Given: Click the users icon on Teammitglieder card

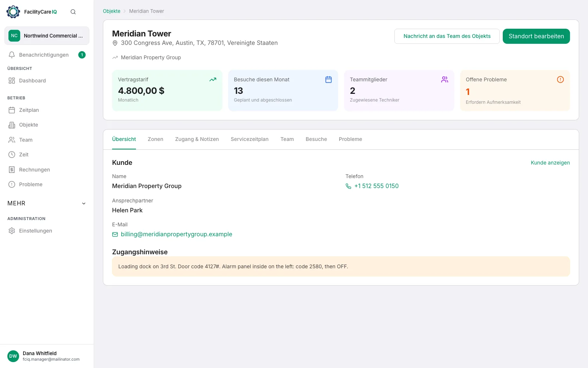Looking at the screenshot, I should (445, 79).
